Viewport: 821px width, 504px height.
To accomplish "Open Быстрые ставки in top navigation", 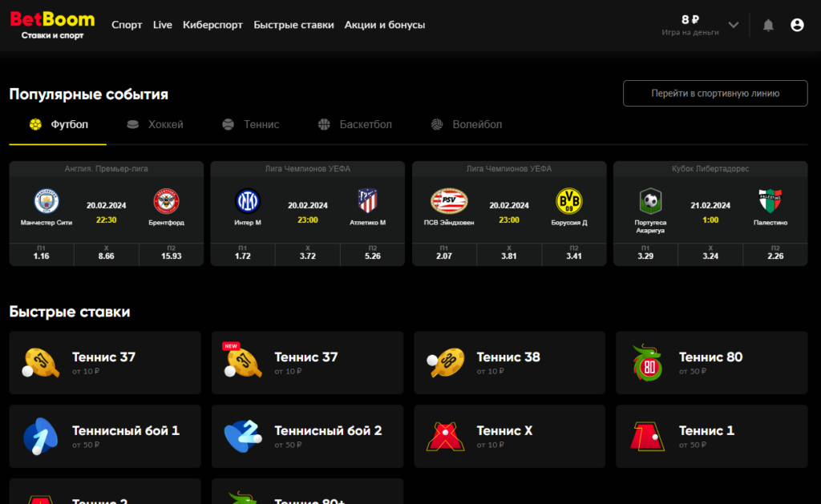I will [x=293, y=25].
